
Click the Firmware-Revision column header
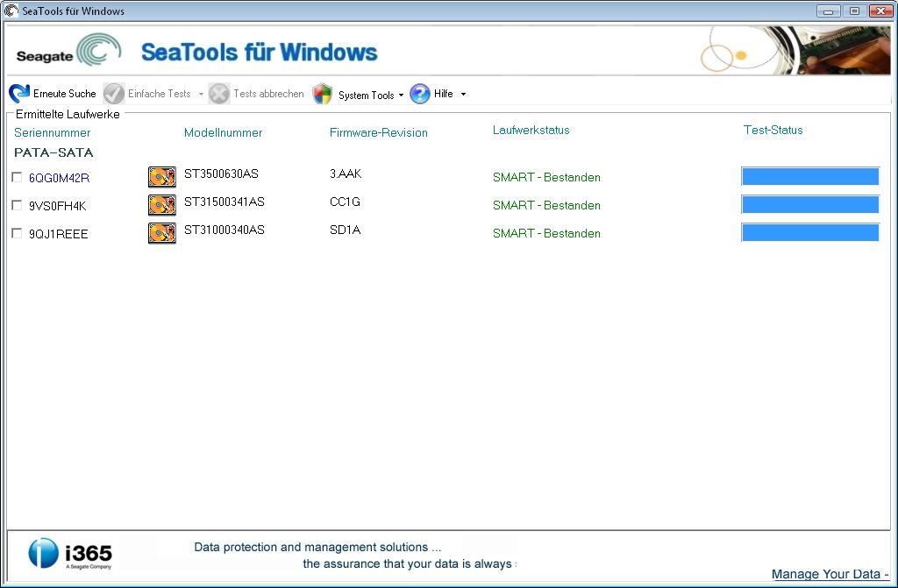point(379,132)
